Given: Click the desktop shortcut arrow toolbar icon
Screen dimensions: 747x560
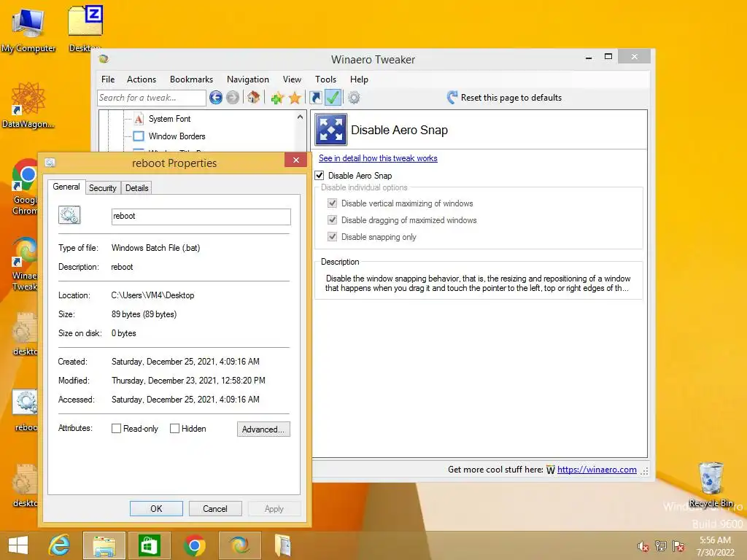Looking at the screenshot, I should tap(315, 98).
